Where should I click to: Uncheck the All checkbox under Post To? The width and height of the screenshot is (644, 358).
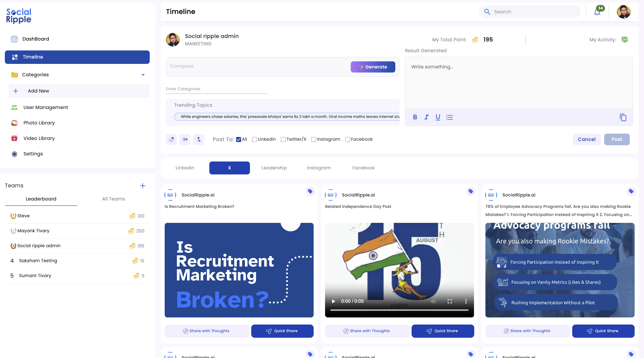coord(238,139)
